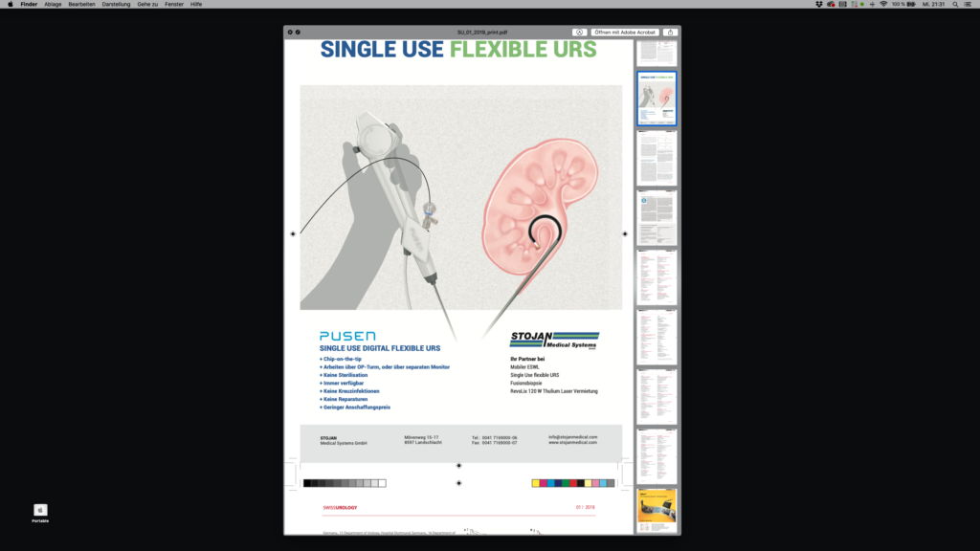Select the yellow advertisement page thumbnail

click(x=657, y=511)
